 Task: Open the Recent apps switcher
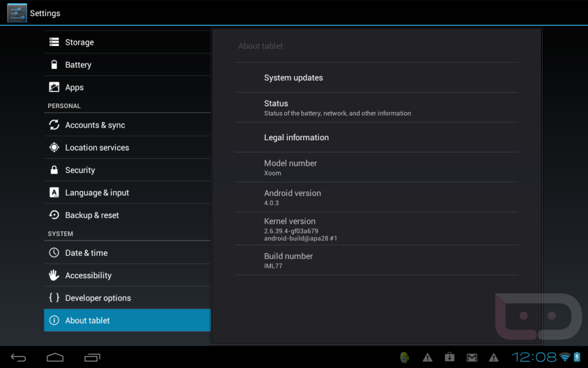92,358
